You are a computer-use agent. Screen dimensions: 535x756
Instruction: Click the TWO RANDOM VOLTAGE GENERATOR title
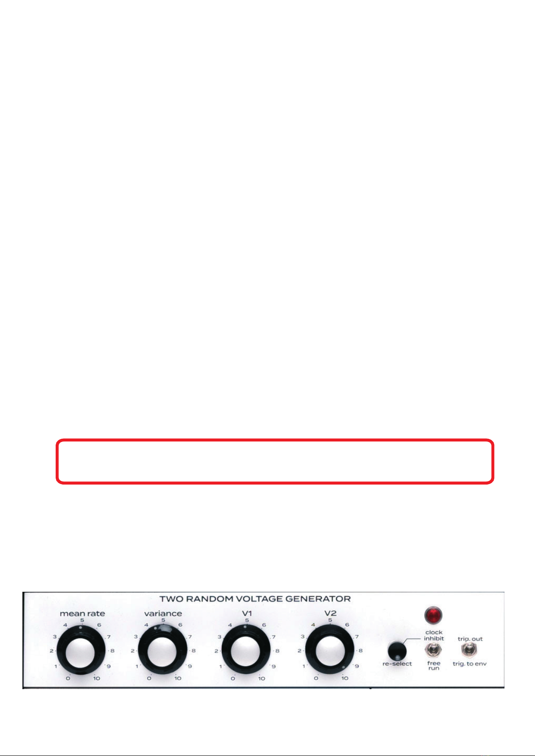(255, 599)
